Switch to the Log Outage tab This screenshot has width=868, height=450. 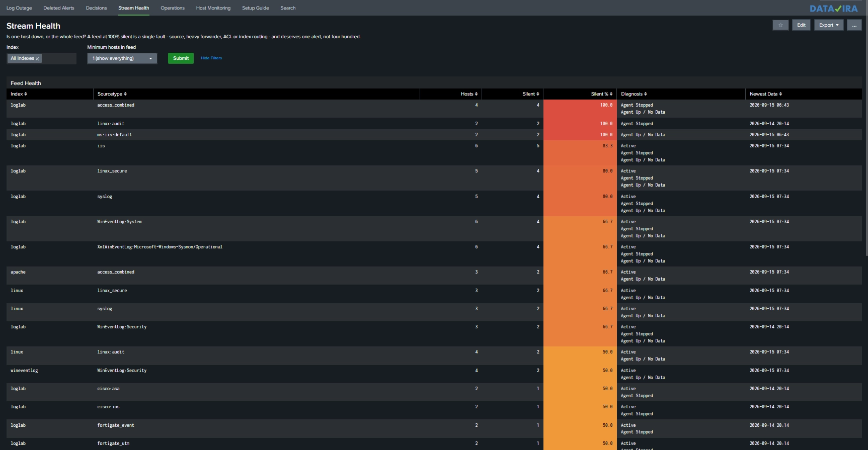coord(19,8)
